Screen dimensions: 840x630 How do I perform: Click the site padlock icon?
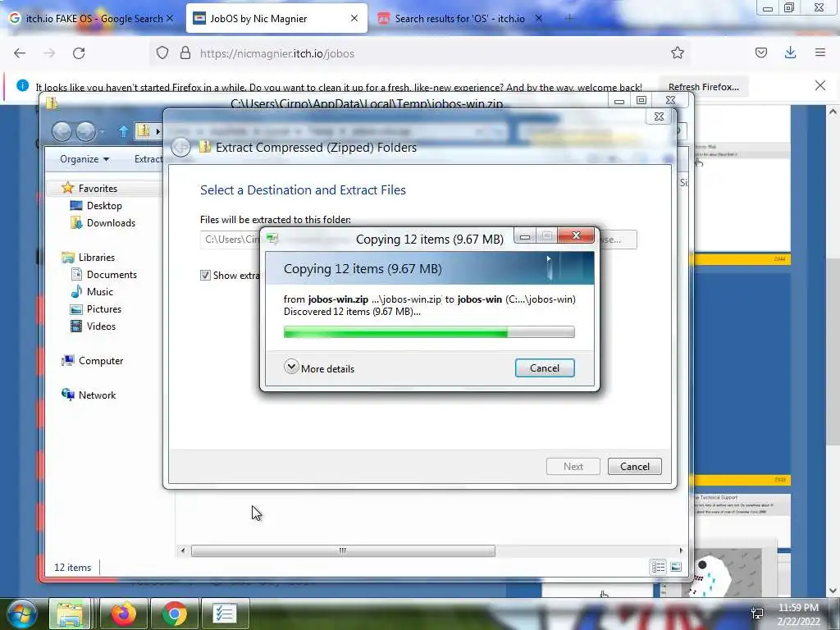tap(185, 53)
